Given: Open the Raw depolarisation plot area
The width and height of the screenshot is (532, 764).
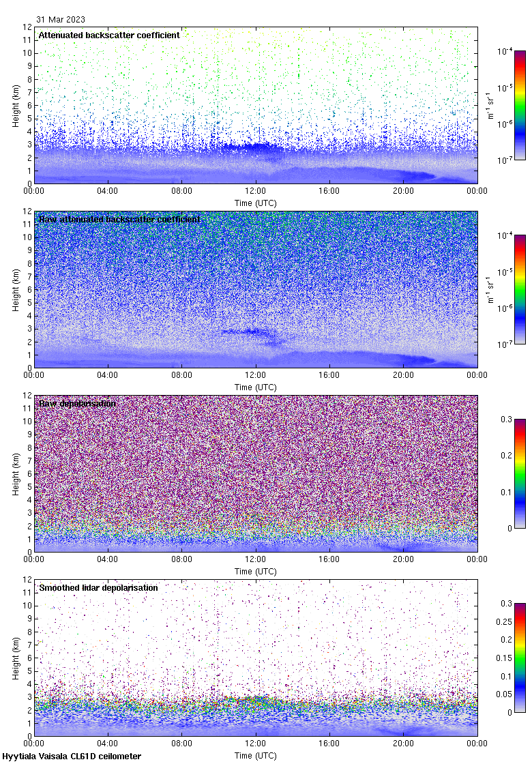Looking at the screenshot, I should [x=255, y=473].
